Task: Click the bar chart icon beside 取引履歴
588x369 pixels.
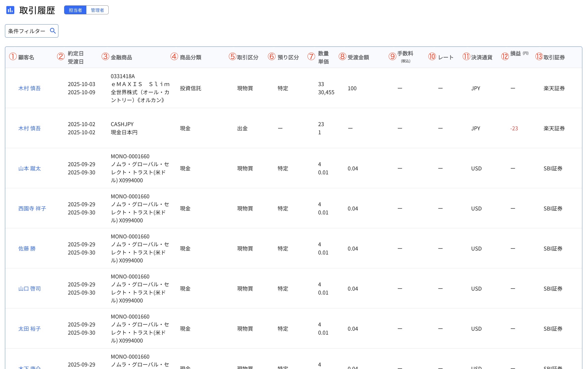Action: pyautogui.click(x=10, y=10)
